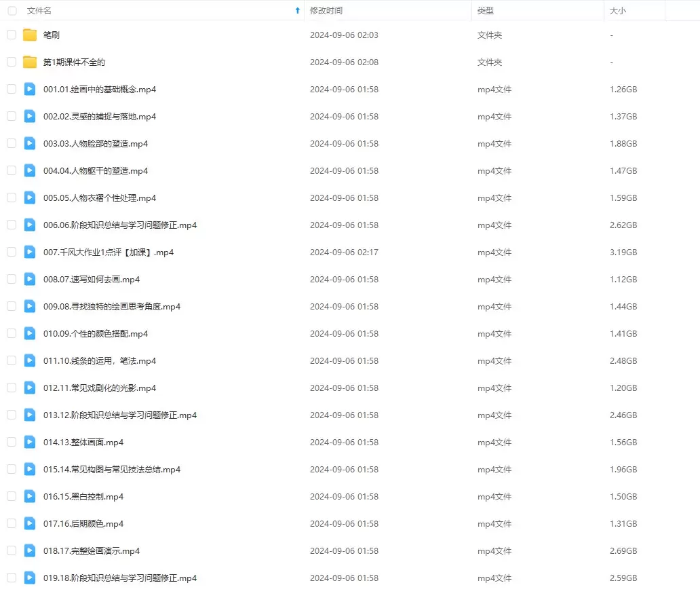Click the 文件名 column header label
Screen dimensions: 700x600
click(39, 11)
